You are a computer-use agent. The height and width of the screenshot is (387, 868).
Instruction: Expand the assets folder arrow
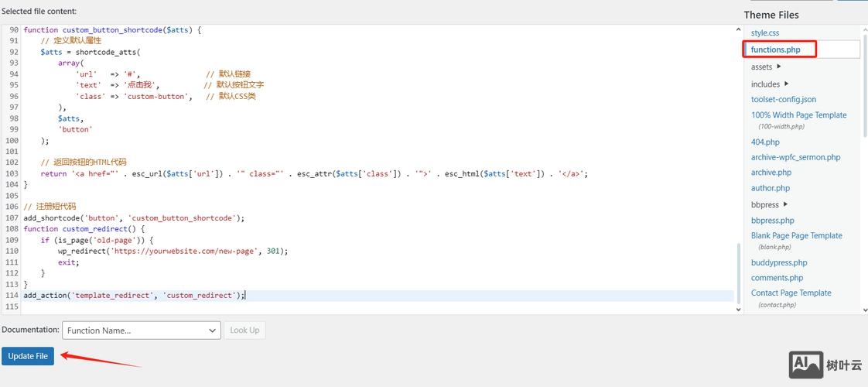778,67
